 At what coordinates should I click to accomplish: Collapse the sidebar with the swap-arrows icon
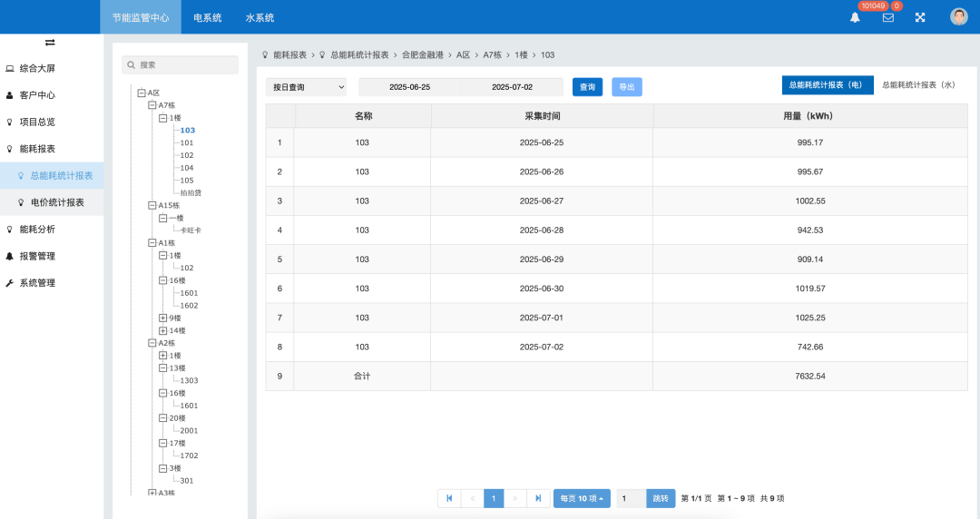[x=50, y=43]
